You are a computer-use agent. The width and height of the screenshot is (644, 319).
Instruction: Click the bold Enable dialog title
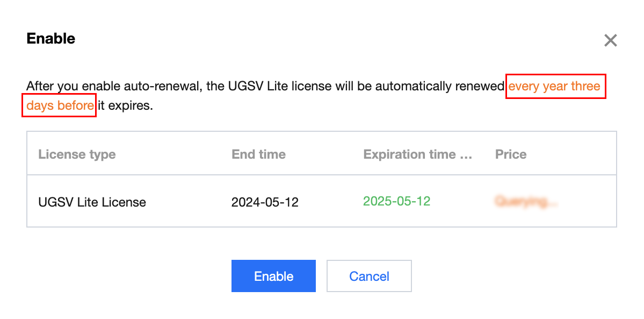coord(50,39)
